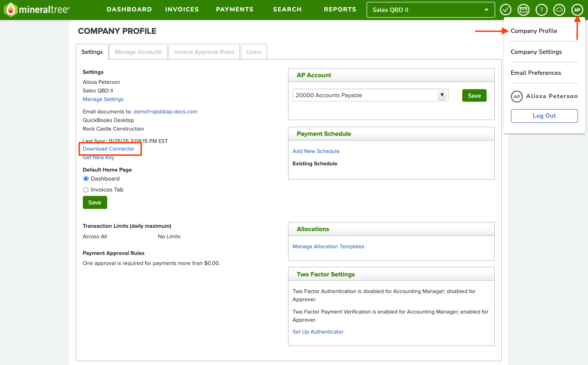Click the MineralTree logo
The image size is (588, 365).
pyautogui.click(x=37, y=10)
